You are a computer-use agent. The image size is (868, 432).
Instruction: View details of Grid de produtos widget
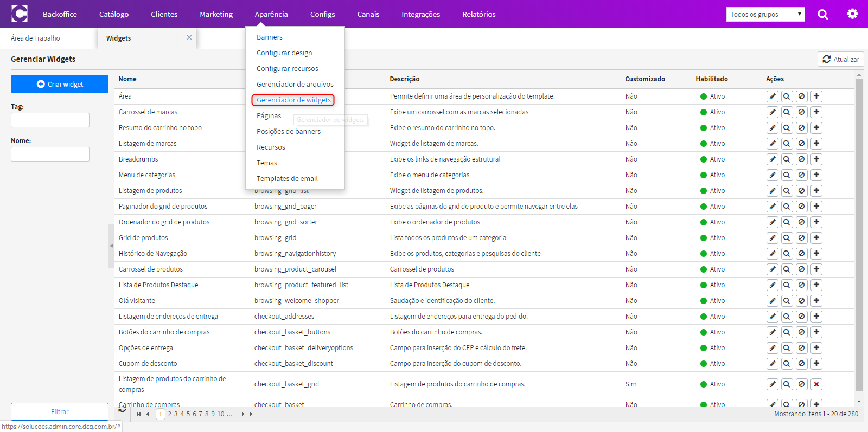point(787,238)
